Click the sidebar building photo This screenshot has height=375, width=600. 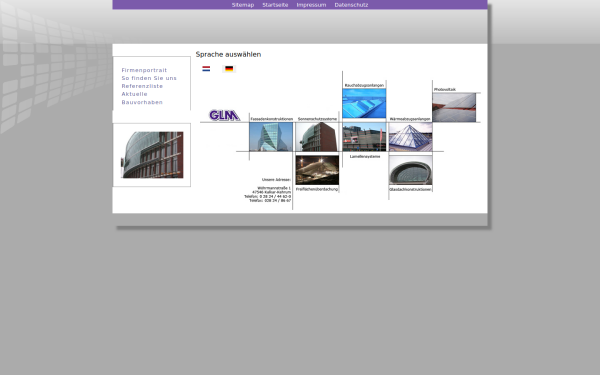[152, 155]
